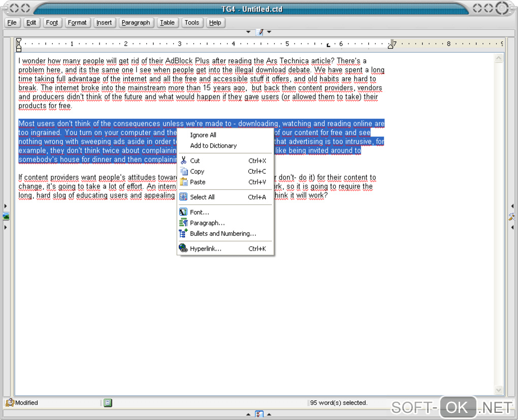This screenshot has height=420, width=518.
Task: Click the tab stop marker on ruler
Action: pyautogui.click(x=328, y=45)
